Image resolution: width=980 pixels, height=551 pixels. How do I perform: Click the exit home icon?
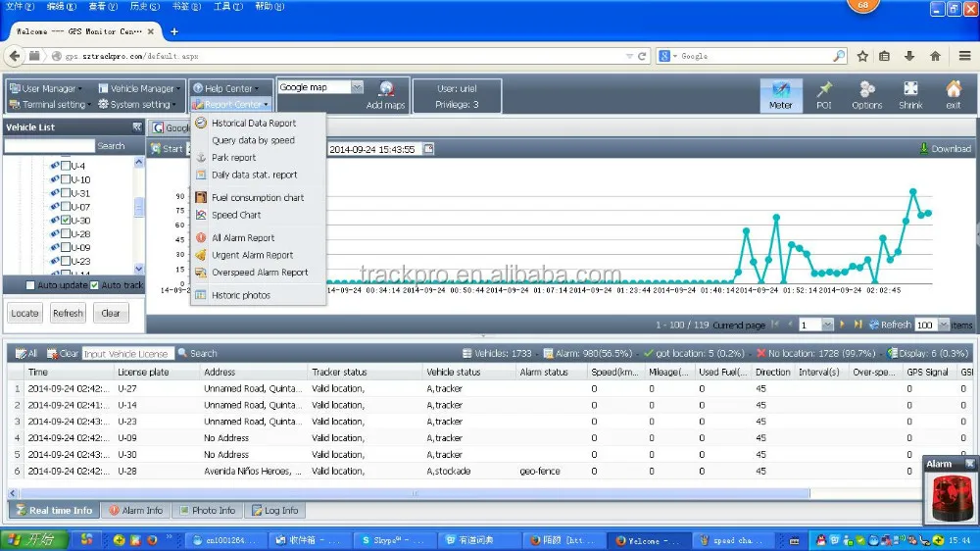point(953,95)
